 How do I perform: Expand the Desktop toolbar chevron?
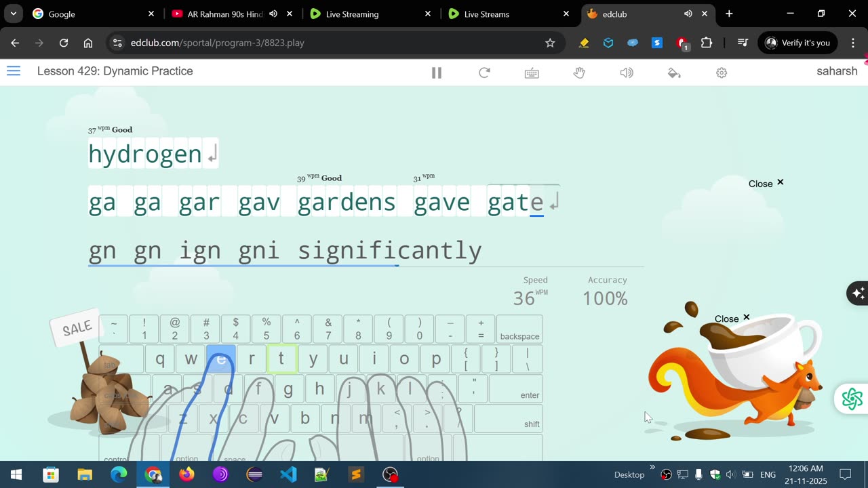click(652, 467)
